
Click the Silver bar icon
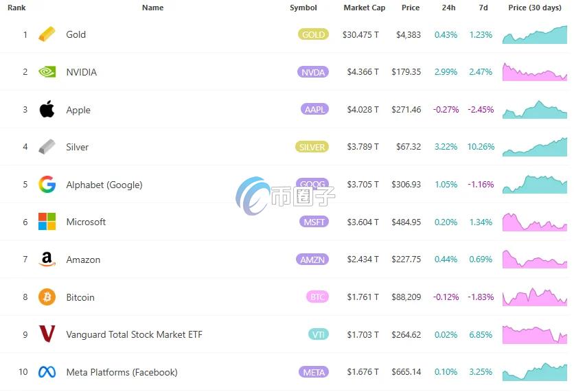pyautogui.click(x=47, y=147)
